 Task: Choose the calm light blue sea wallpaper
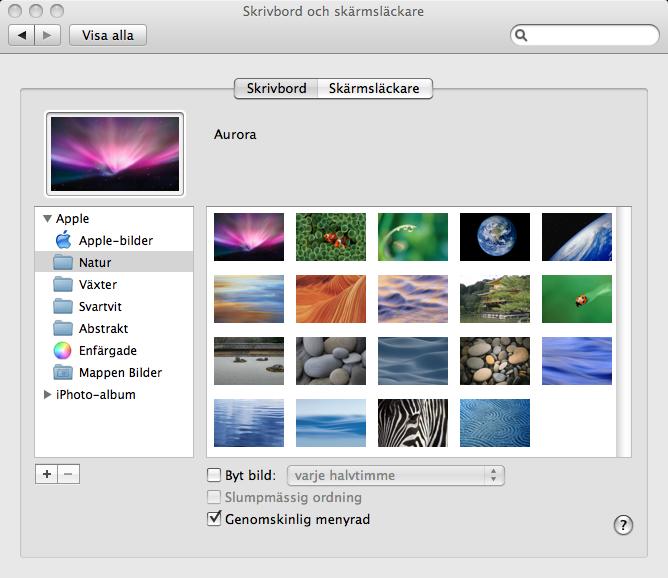click(x=331, y=423)
